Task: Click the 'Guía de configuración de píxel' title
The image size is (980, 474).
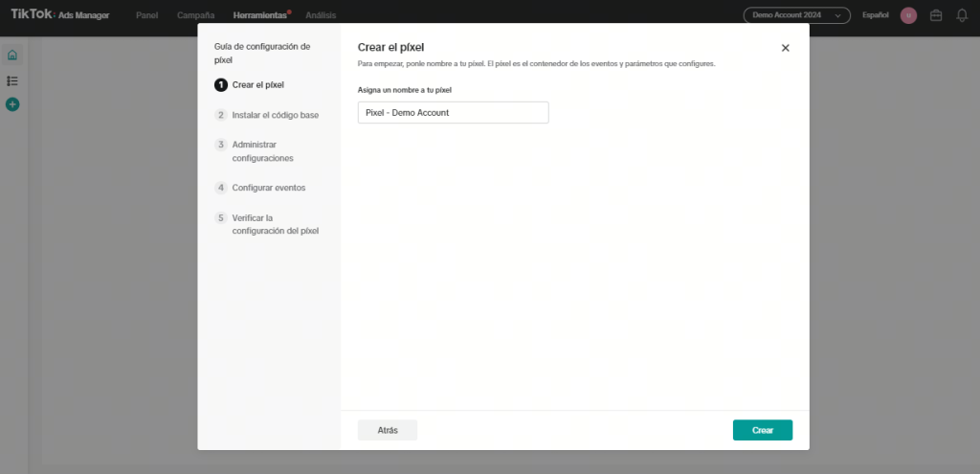Action: [x=262, y=54]
